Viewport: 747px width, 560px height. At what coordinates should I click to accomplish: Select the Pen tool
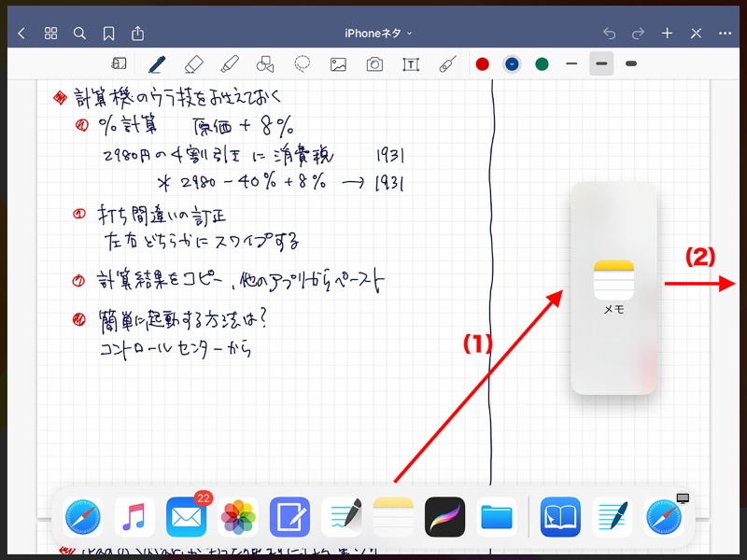(x=156, y=64)
